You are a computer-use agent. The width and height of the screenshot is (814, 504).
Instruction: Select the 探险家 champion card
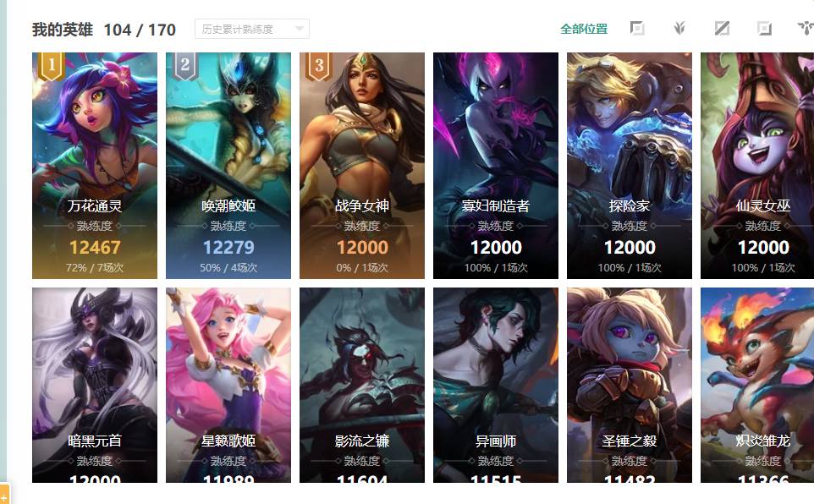coord(630,166)
